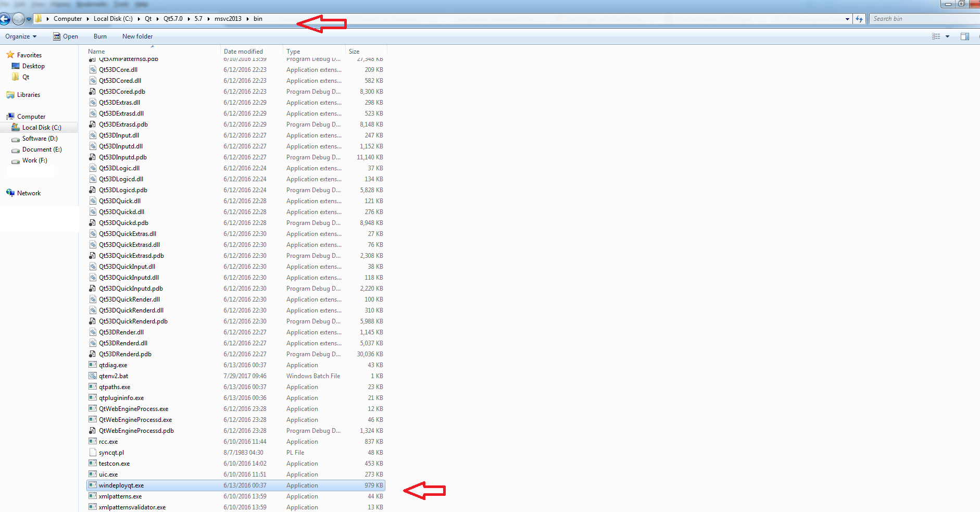Open the Organize dropdown menu
This screenshot has width=980, height=512.
point(20,36)
